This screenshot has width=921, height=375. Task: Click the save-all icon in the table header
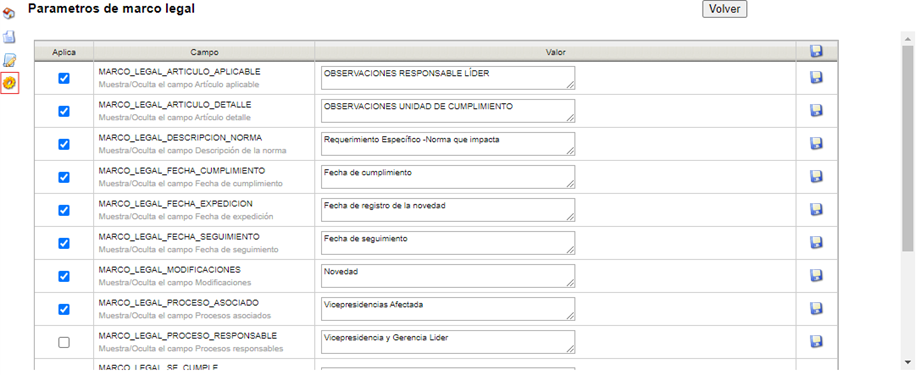point(816,51)
